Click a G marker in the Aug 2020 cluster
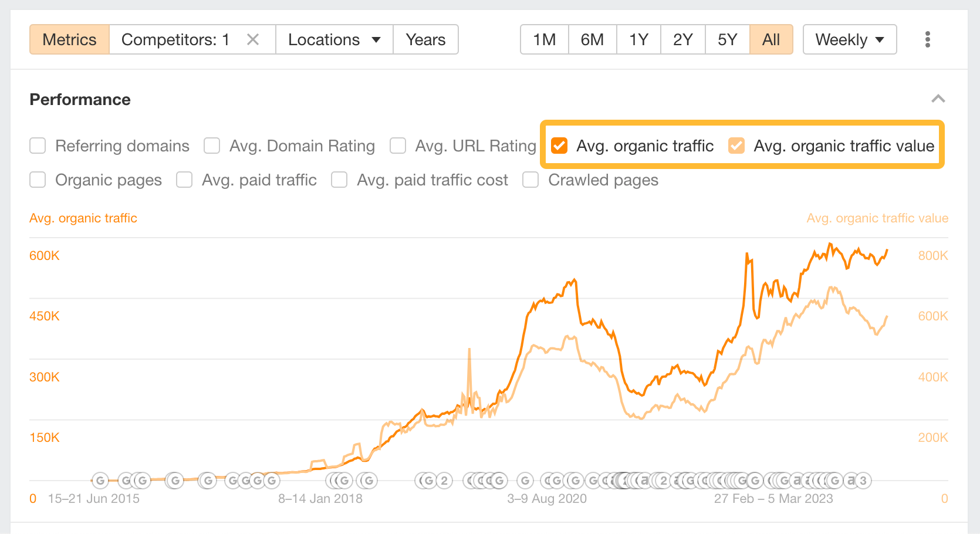The width and height of the screenshot is (980, 534). [525, 480]
